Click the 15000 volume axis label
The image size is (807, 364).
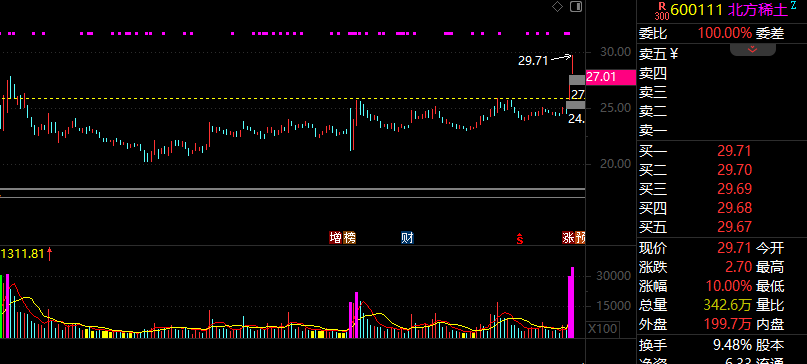(613, 306)
